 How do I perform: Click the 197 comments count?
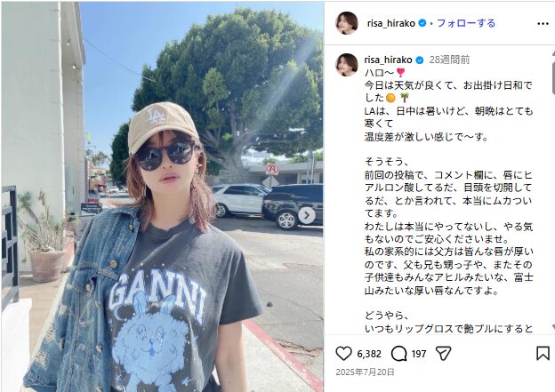coord(418,354)
